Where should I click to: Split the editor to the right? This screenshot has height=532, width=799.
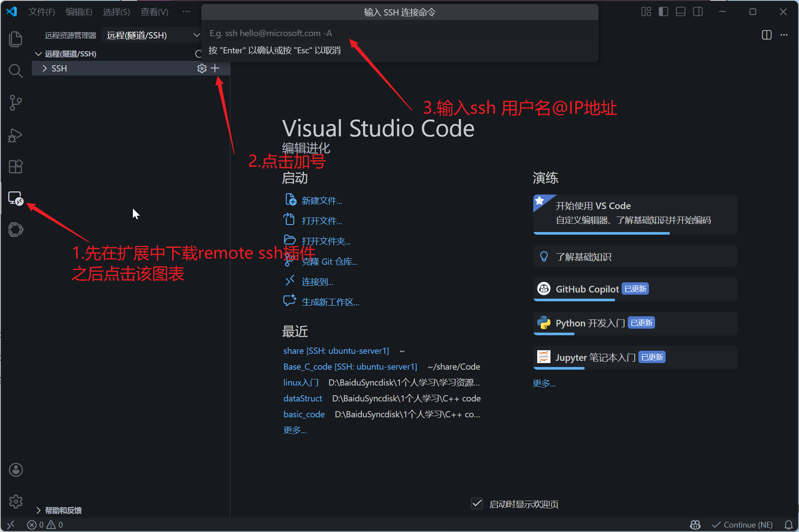(x=767, y=35)
